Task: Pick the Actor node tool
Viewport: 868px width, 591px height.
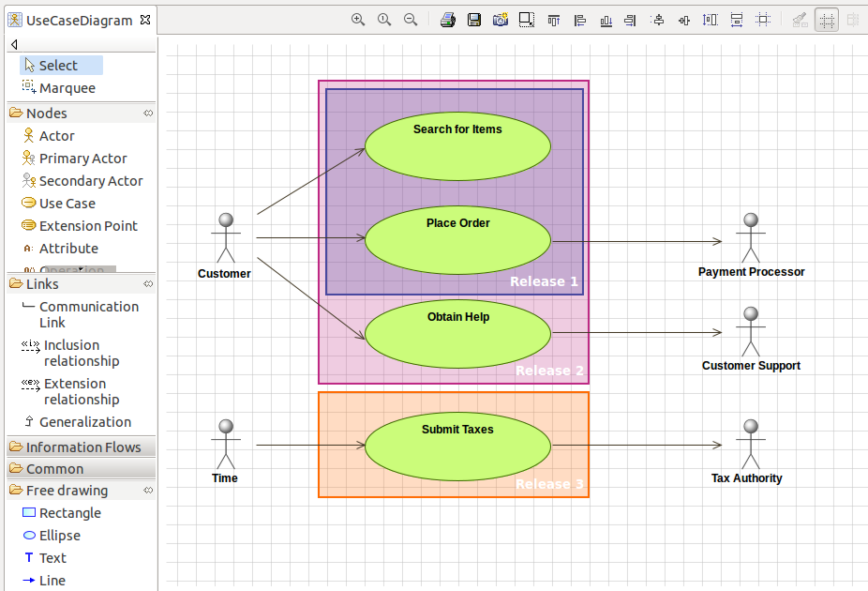Action: pos(49,136)
